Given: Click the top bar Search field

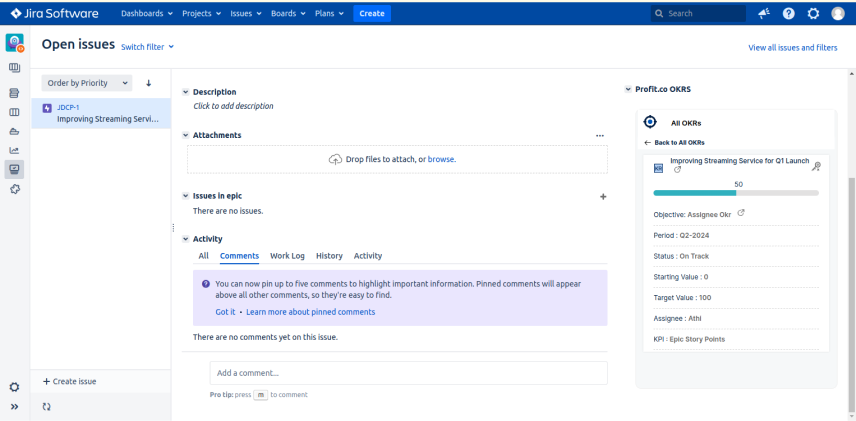Looking at the screenshot, I should tap(698, 14).
